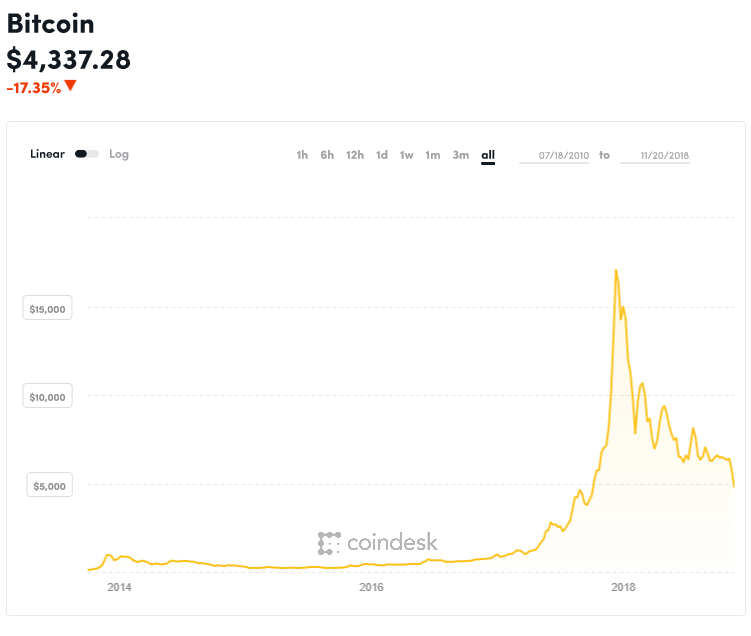Choose the 3m time range

461,155
